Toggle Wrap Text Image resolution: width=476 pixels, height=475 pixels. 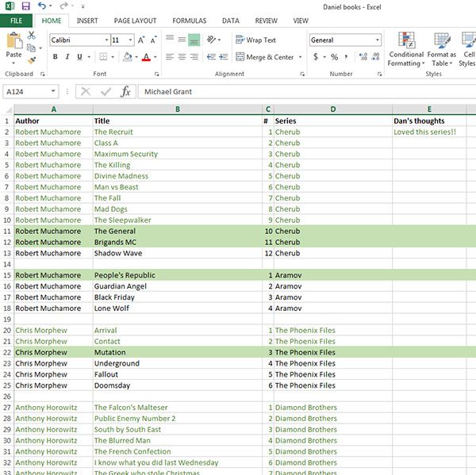coord(256,40)
